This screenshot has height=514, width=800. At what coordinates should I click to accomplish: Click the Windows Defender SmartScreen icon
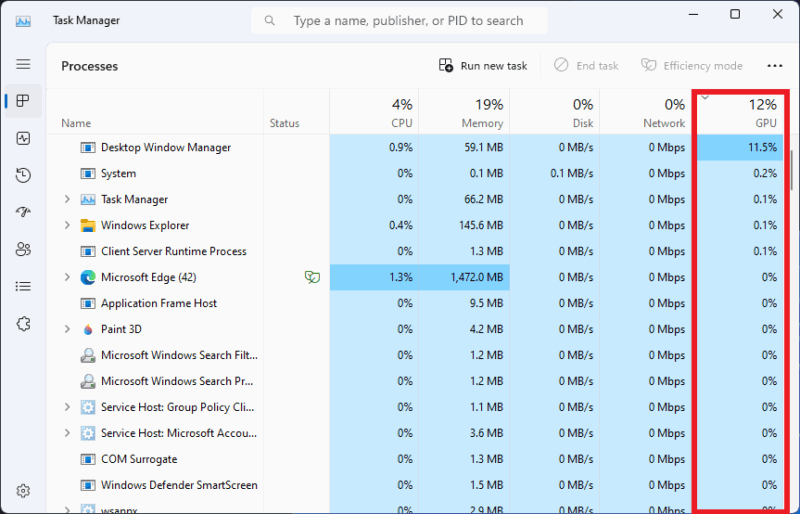pos(88,485)
